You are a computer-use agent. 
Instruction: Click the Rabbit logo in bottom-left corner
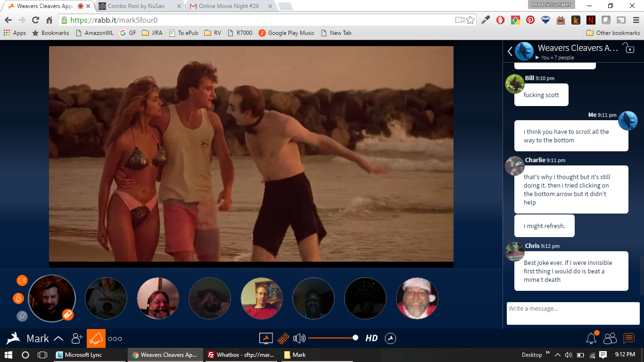[x=14, y=338]
